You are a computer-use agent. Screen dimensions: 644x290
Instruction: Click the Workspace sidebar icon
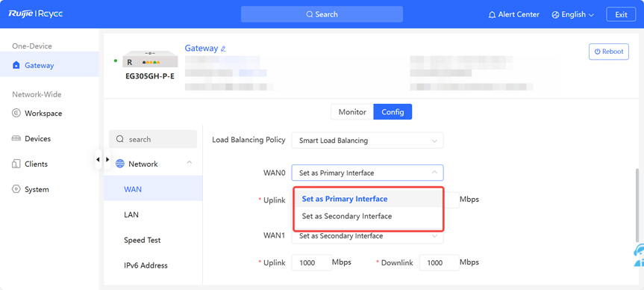16,113
